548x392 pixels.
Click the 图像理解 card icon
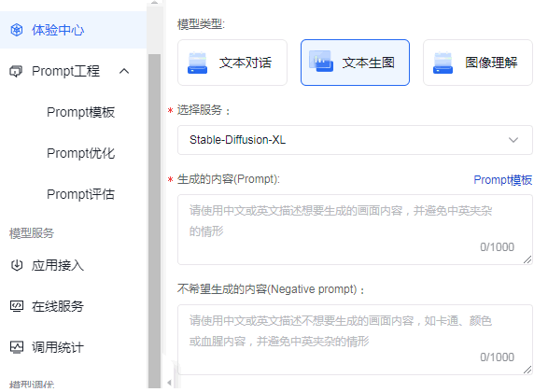443,63
